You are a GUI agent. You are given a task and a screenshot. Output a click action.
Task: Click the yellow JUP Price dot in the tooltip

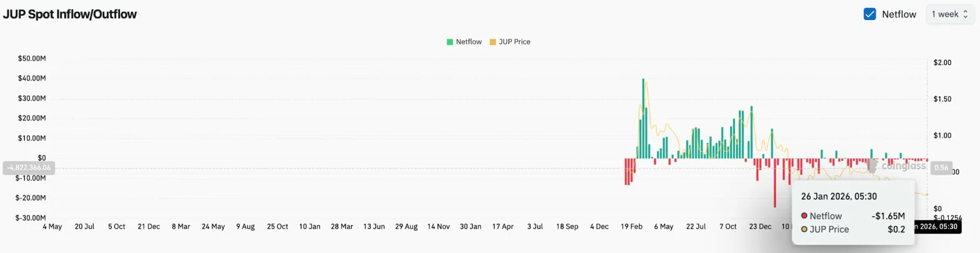pyautogui.click(x=804, y=229)
